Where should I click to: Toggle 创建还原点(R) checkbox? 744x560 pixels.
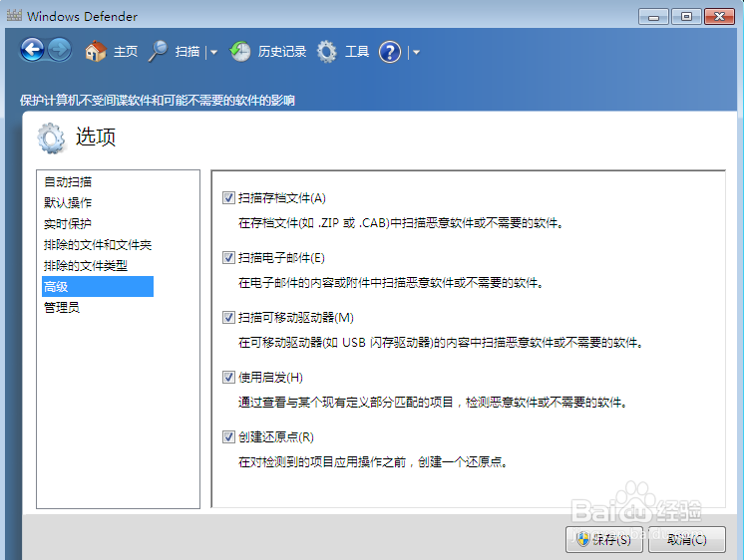(x=228, y=436)
